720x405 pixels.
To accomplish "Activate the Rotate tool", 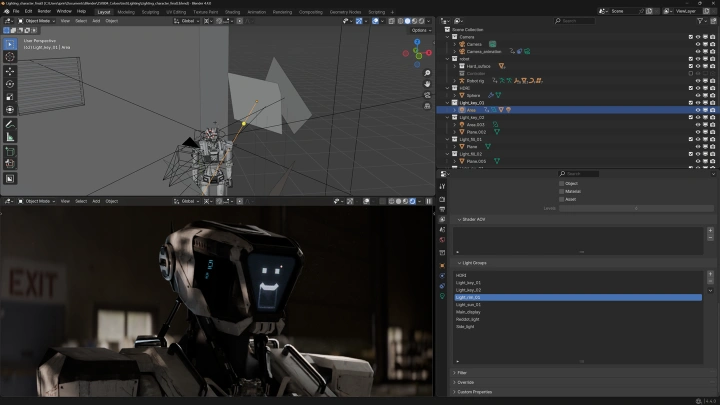I will coord(10,84).
